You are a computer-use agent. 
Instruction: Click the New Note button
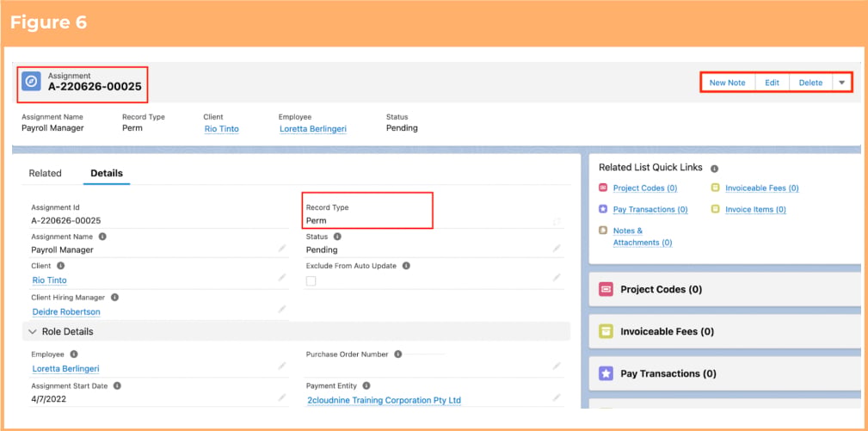(x=728, y=83)
